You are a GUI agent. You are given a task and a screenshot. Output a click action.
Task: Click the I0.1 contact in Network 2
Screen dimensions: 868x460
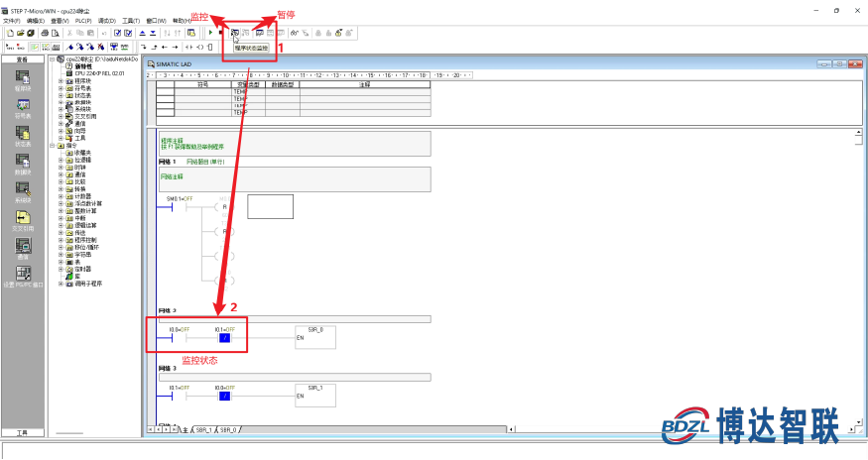click(x=224, y=337)
